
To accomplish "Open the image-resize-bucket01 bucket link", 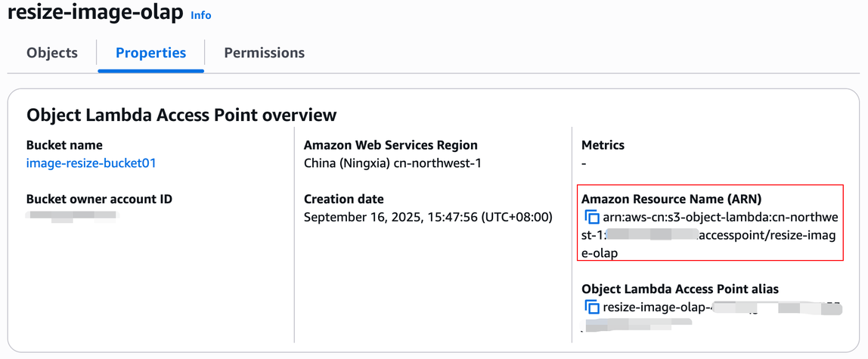I will (x=91, y=163).
